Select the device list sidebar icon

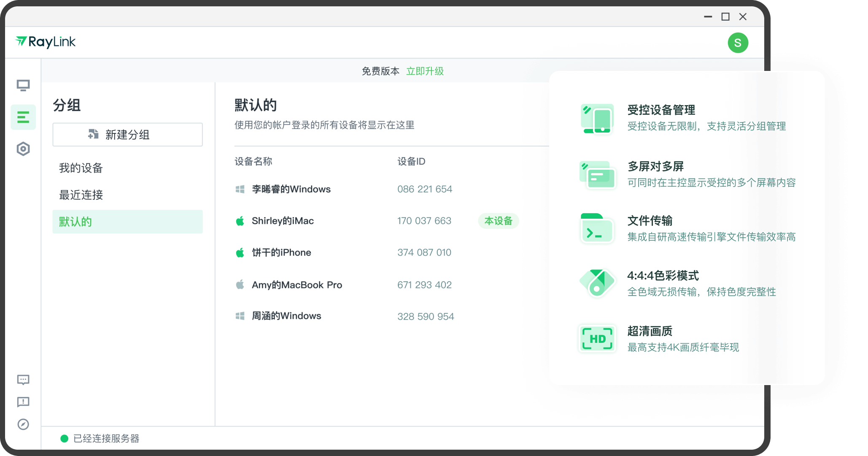coord(23,117)
